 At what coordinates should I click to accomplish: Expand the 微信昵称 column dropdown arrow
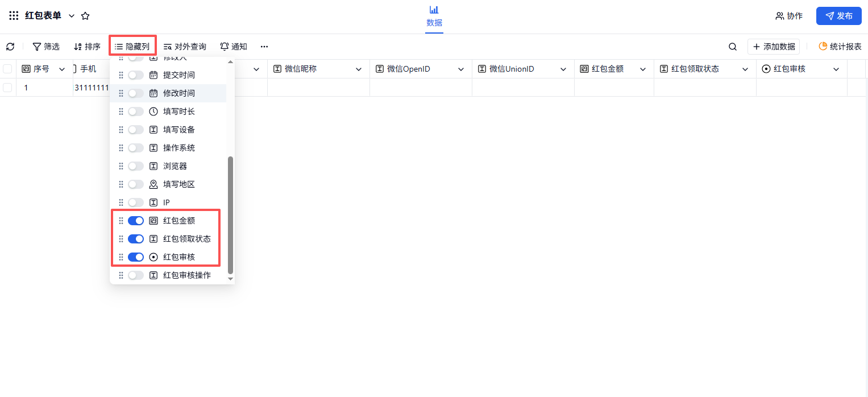pos(359,69)
